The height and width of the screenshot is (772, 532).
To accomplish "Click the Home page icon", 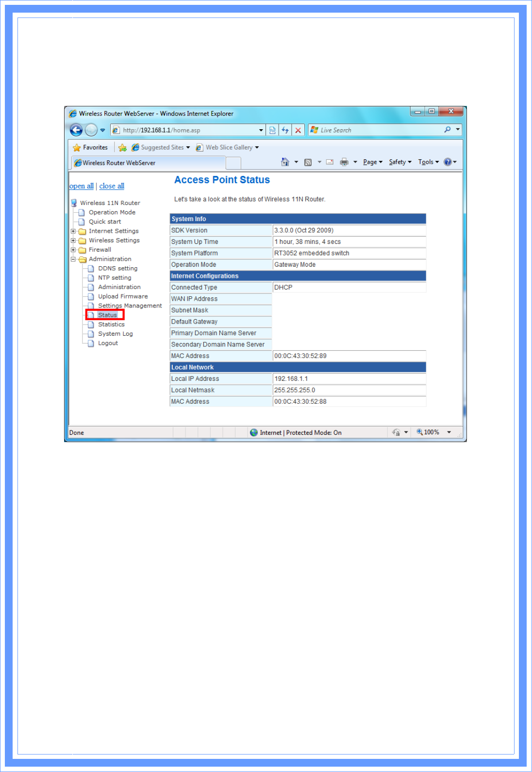I will point(285,162).
